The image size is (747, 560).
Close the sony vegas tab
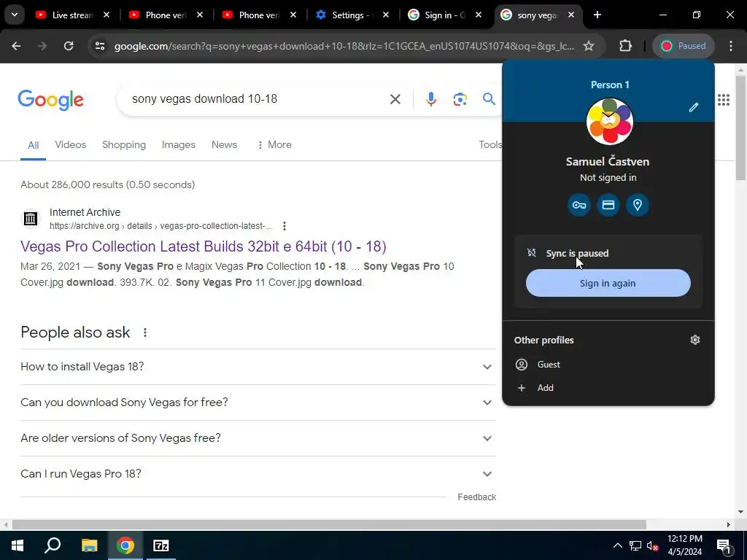[571, 15]
